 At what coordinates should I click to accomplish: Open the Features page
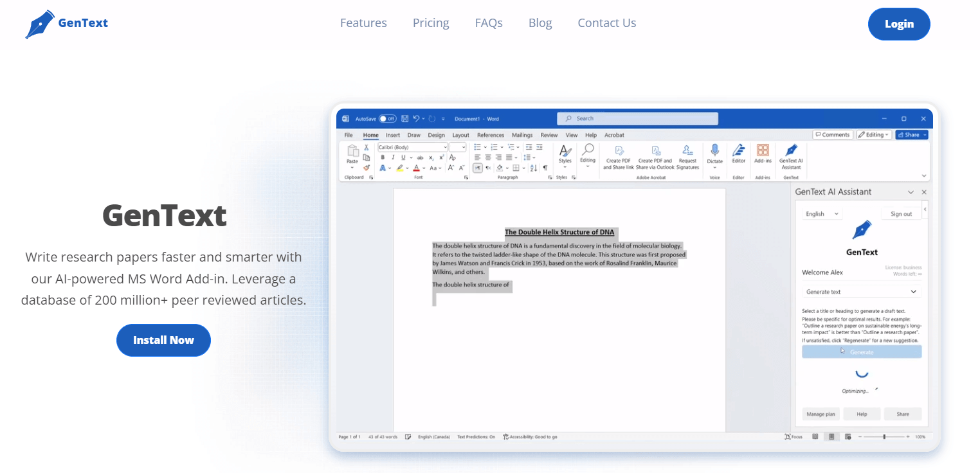363,23
